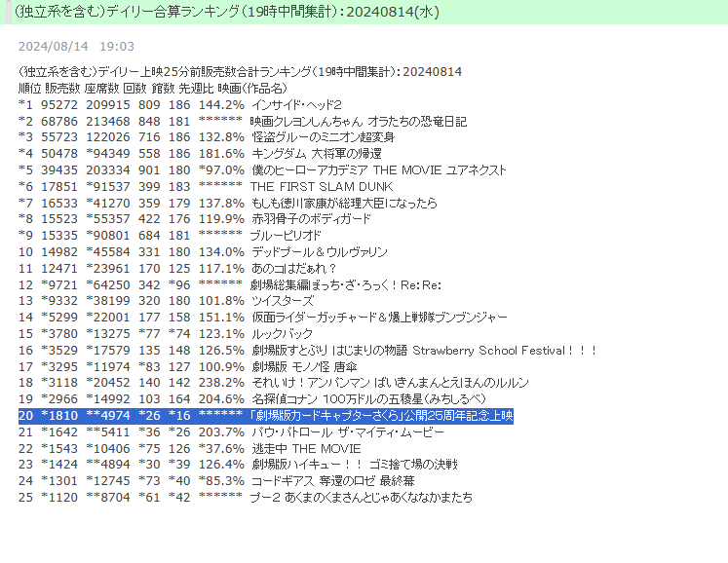This screenshot has height=563, width=728.
Task: Click the row for パウ・パトロール ザ・マイティ・ムービー
Action: click(x=231, y=432)
